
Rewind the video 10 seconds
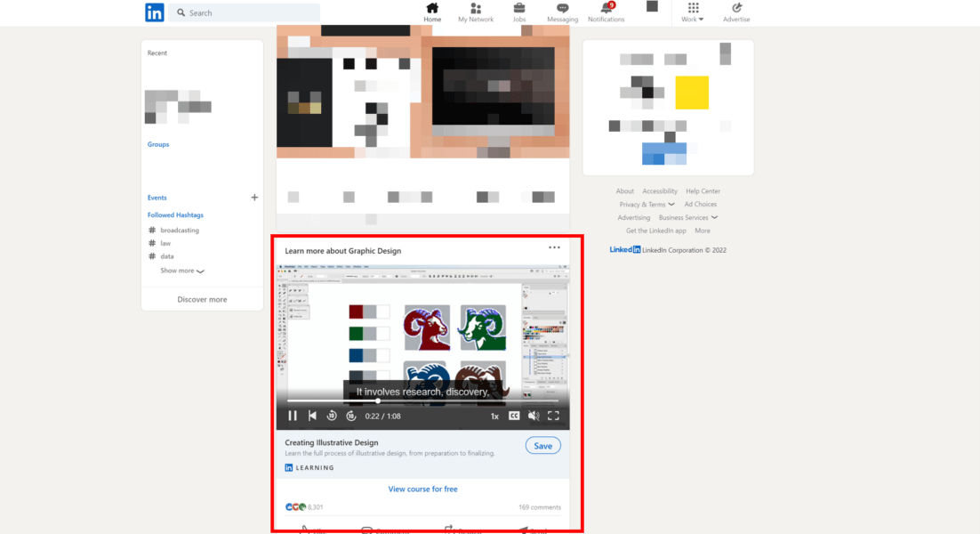click(x=332, y=415)
